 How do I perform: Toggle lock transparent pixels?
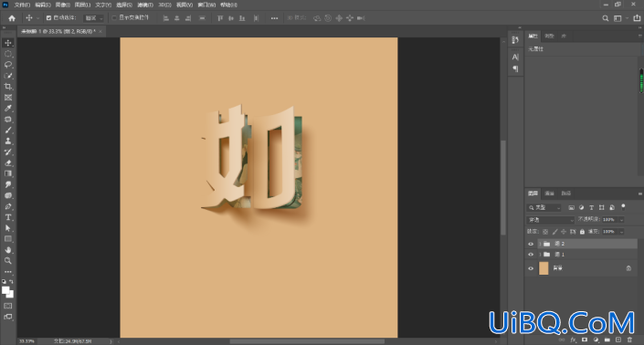545,232
